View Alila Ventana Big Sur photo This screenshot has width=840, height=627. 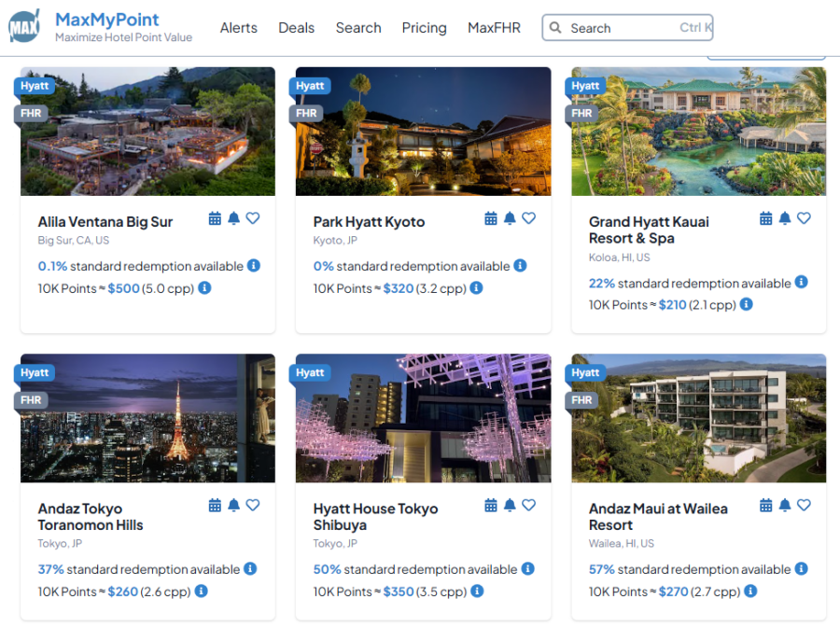click(147, 132)
